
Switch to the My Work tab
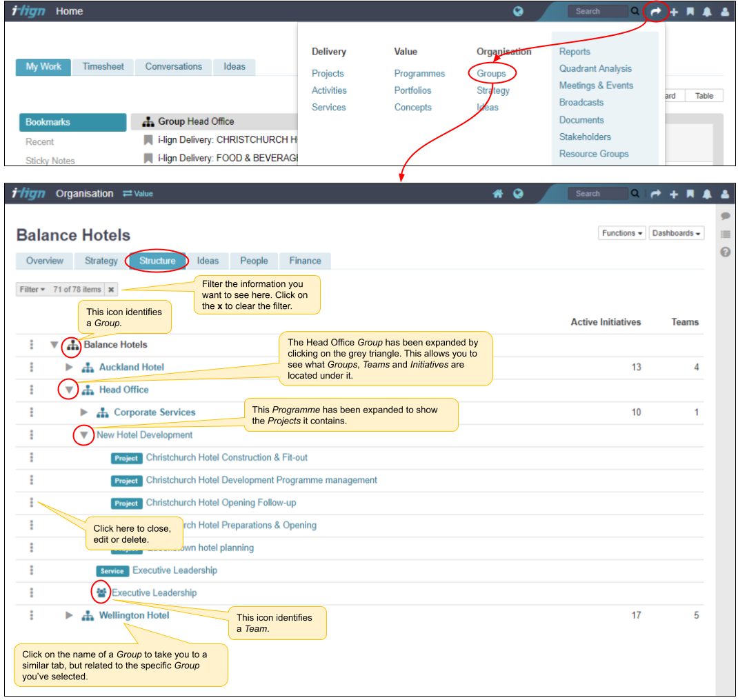pos(43,67)
